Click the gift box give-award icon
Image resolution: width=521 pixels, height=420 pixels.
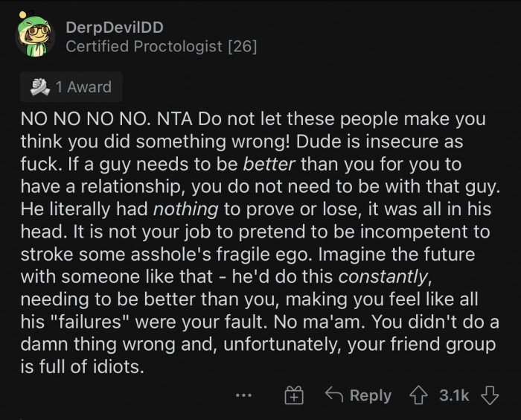295,396
